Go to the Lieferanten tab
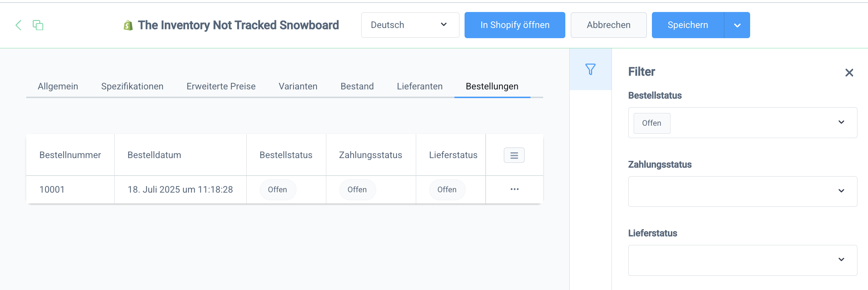 [x=419, y=86]
